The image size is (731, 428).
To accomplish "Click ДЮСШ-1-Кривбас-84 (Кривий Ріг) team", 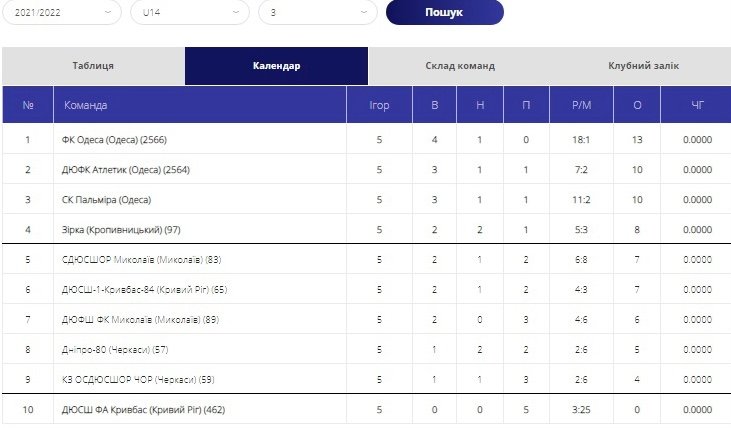I will pyautogui.click(x=145, y=290).
